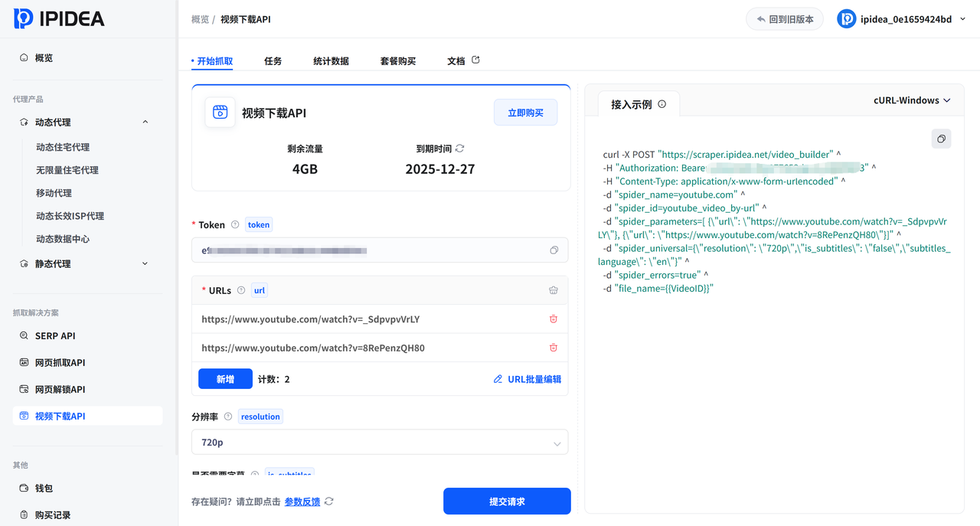Click the 提交请求 submit button
980x526 pixels.
(507, 501)
